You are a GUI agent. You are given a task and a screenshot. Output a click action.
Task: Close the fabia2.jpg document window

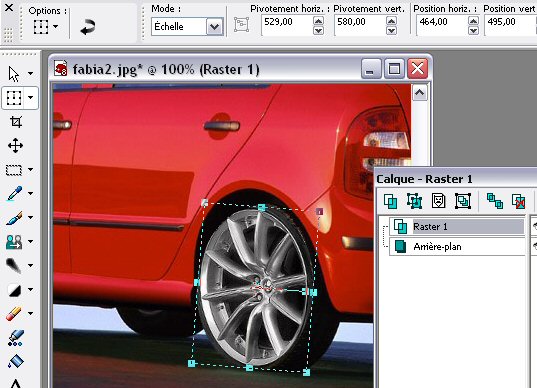[x=417, y=69]
